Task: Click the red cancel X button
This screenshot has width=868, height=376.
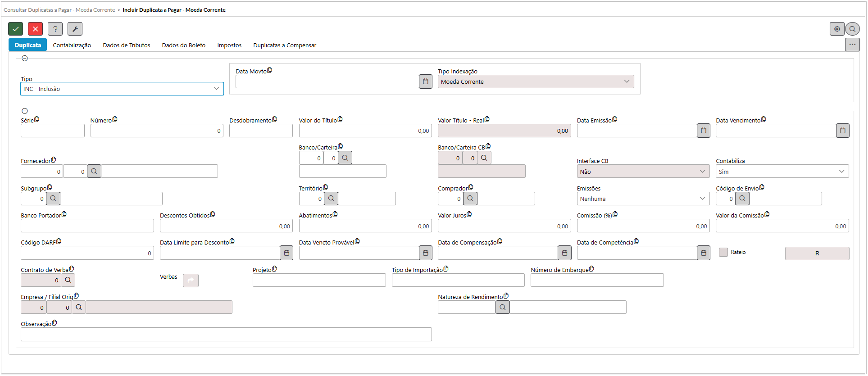Action: tap(35, 29)
